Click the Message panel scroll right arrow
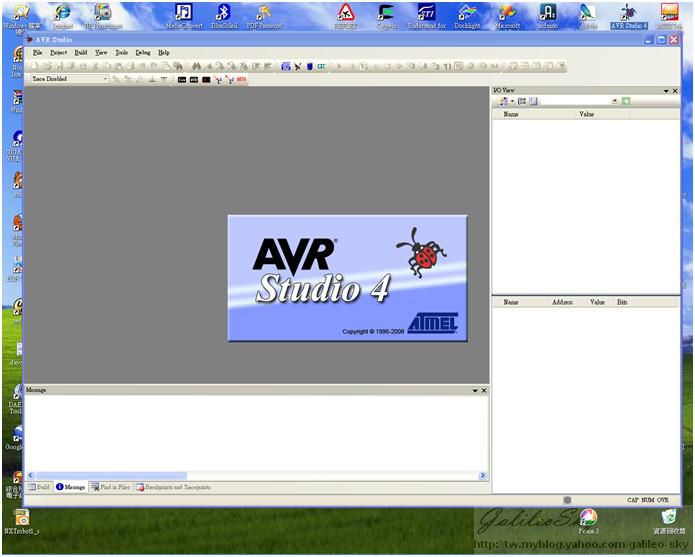Viewport: 695px width, 557px height. click(x=483, y=476)
